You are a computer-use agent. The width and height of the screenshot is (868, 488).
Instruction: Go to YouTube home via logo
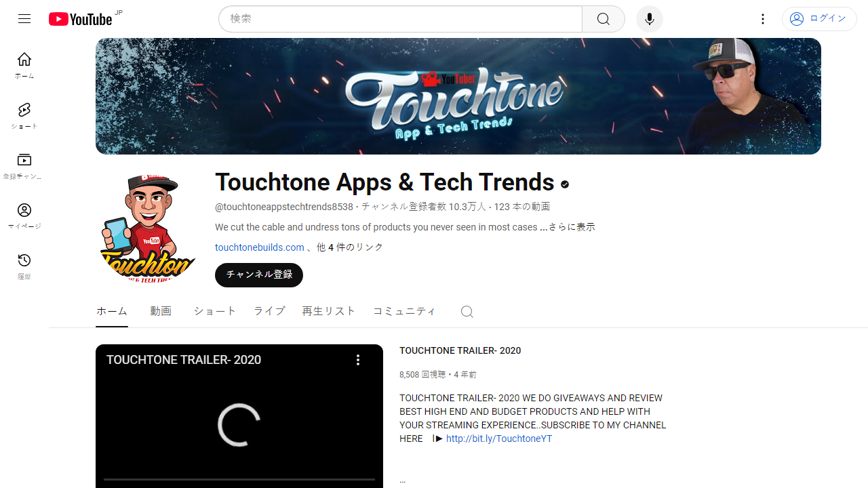81,19
